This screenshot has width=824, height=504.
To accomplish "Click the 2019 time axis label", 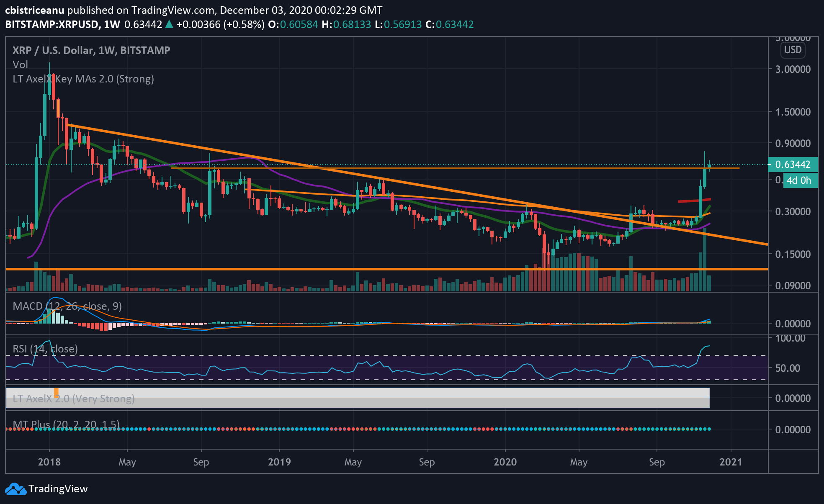I will [x=279, y=462].
